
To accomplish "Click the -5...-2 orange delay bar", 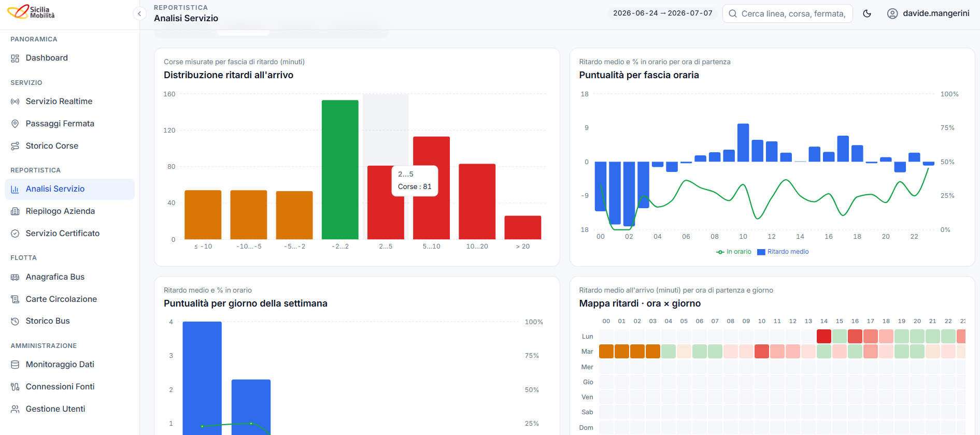I will [294, 215].
